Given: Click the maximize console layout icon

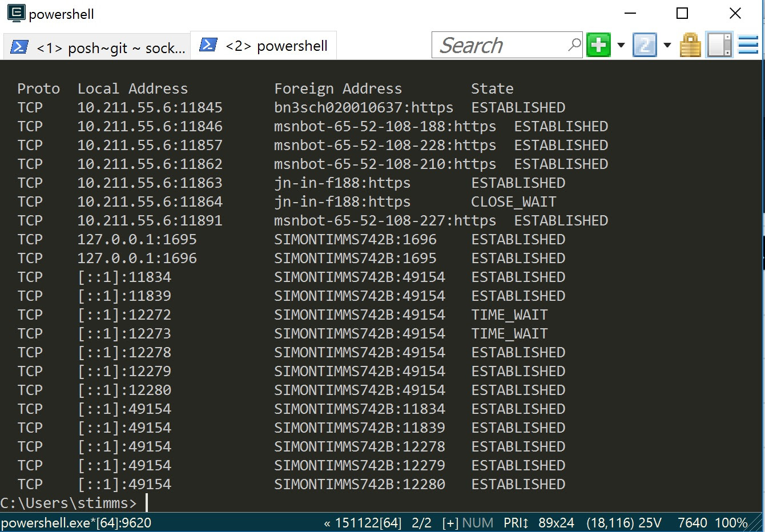Looking at the screenshot, I should [719, 45].
